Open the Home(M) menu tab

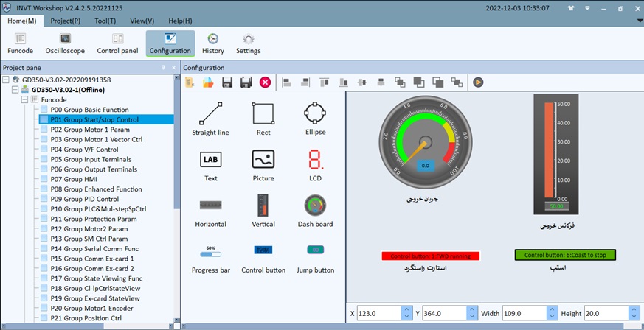(x=22, y=21)
